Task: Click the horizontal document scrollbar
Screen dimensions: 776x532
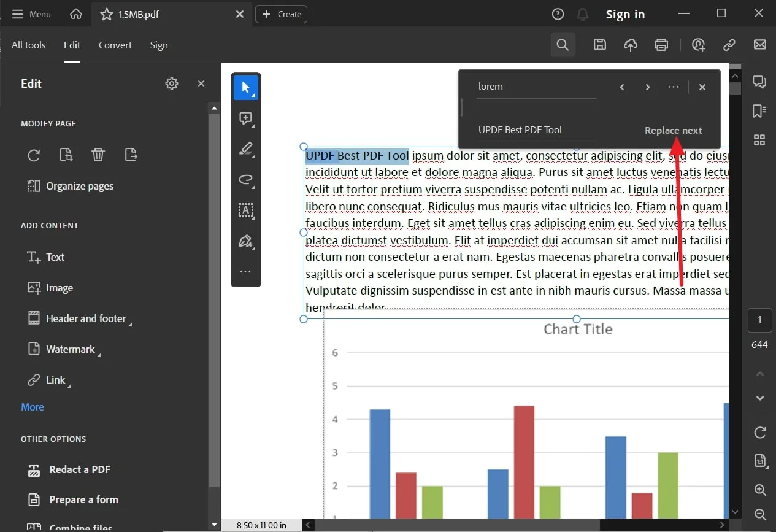Action: coord(457,525)
